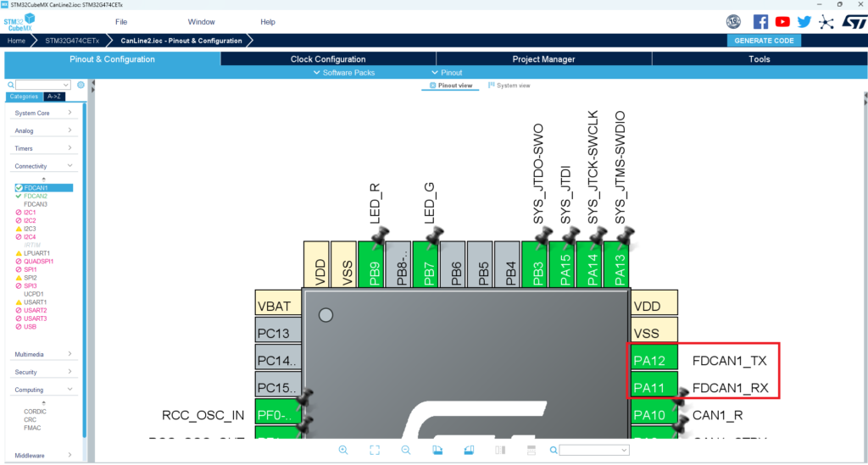Open the Project Manager tab
The image size is (868, 465).
[x=543, y=59]
